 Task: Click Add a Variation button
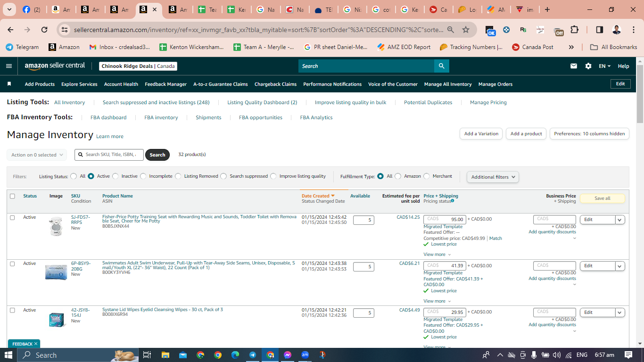point(481,133)
